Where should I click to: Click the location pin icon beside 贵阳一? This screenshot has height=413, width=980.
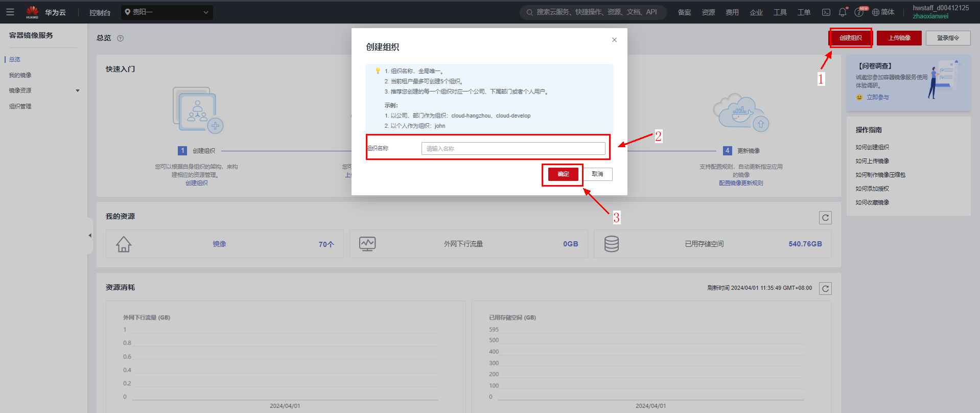tap(128, 12)
